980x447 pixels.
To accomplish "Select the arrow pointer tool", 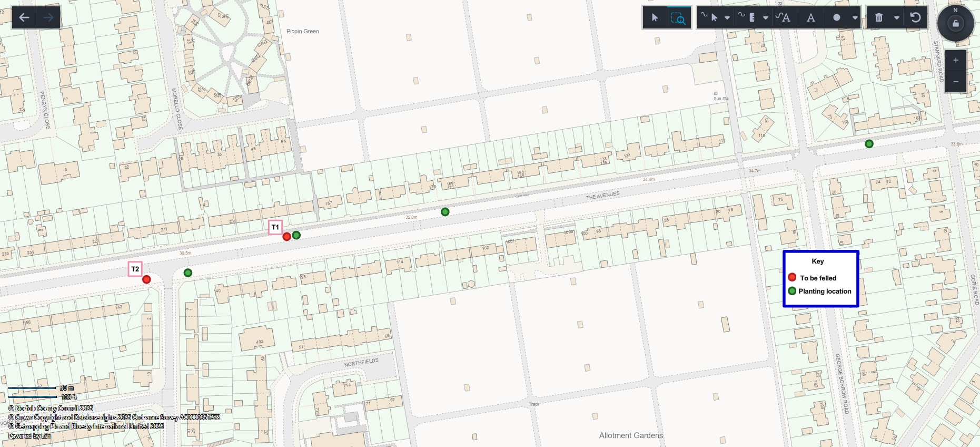I will [x=655, y=18].
